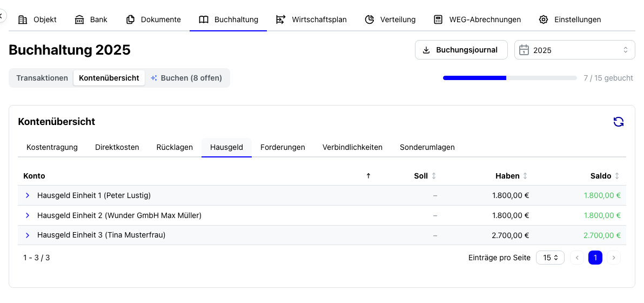This screenshot has width=644, height=303.
Task: Click the calculator WEG-Abrechnungen icon
Action: [438, 19]
